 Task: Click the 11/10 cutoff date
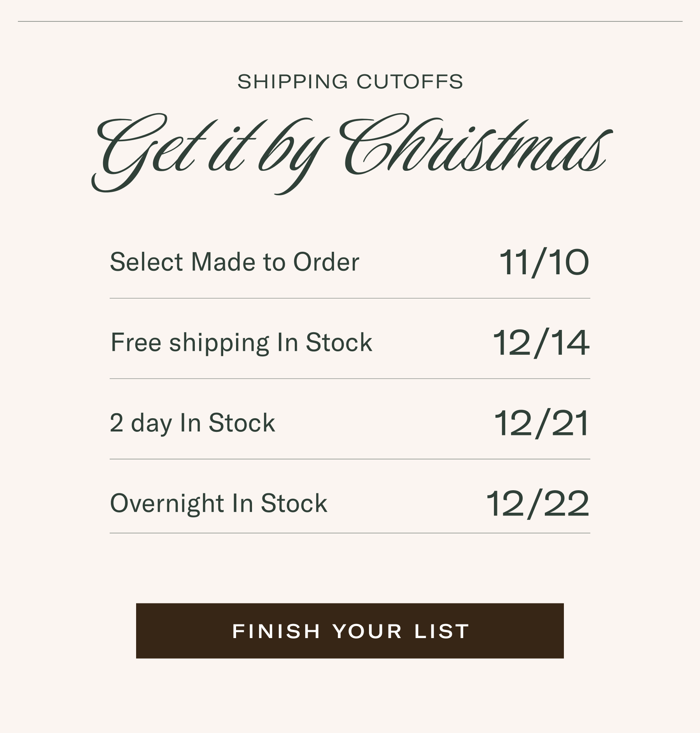pyautogui.click(x=544, y=263)
